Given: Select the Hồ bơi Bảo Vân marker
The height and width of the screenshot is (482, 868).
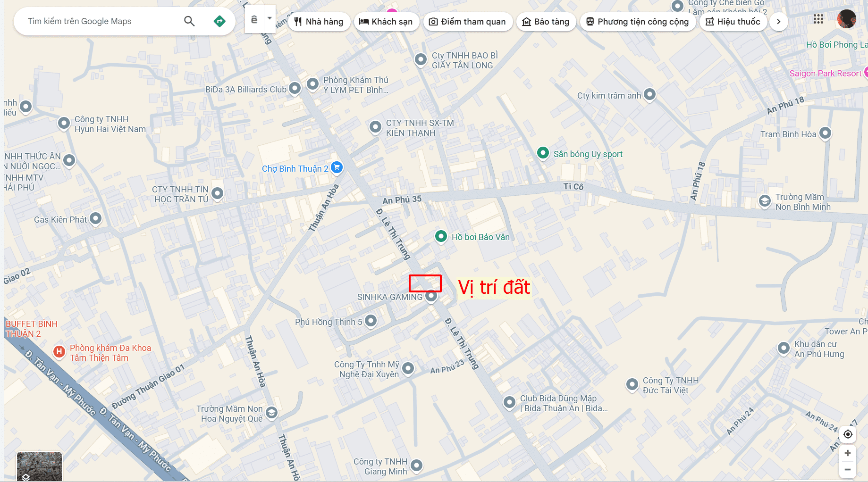Looking at the screenshot, I should (x=441, y=236).
